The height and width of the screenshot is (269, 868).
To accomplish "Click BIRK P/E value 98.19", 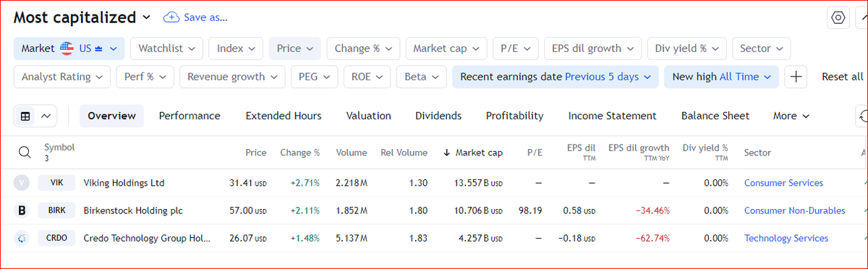I will pyautogui.click(x=531, y=210).
